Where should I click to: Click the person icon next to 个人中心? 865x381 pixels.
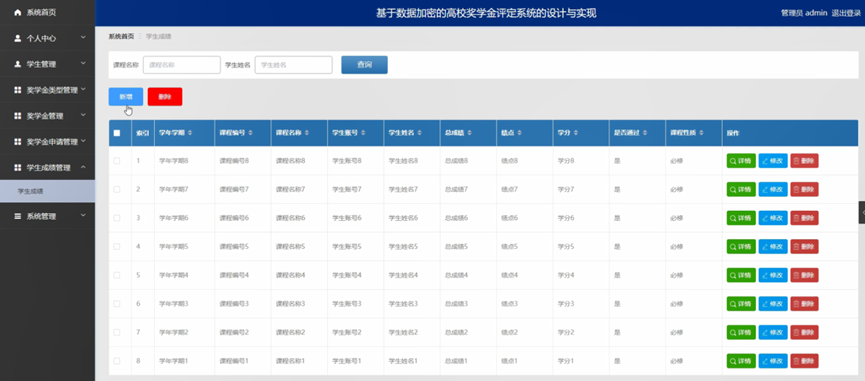(17, 38)
